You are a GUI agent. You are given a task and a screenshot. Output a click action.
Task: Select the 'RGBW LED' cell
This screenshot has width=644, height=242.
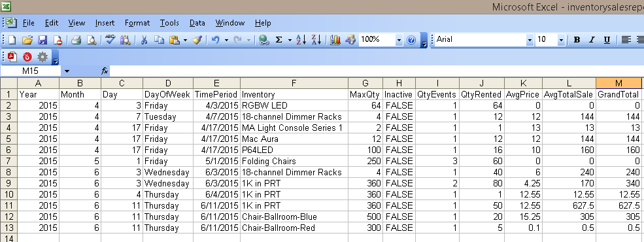click(294, 105)
